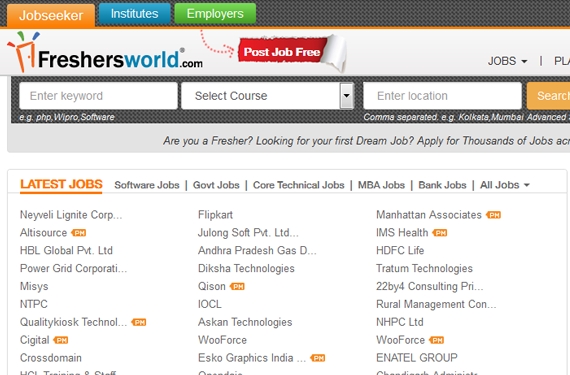Click the PM badge beside Esko Graphics India

point(318,358)
